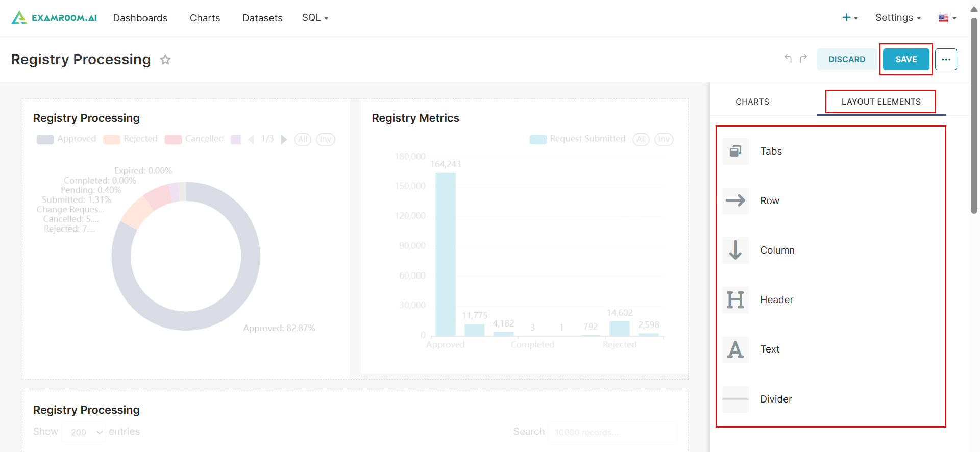Select all legend items in Registry Metrics
Image resolution: width=980 pixels, height=452 pixels.
pos(641,139)
